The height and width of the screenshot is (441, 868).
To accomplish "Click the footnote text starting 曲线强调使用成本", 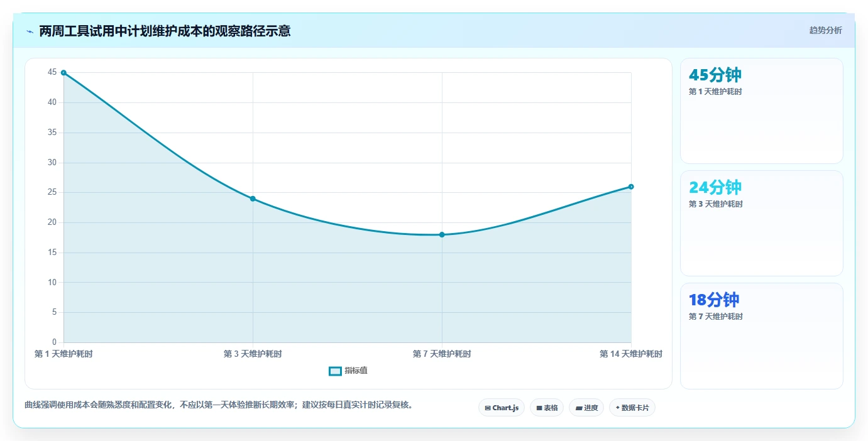I will click(x=220, y=405).
